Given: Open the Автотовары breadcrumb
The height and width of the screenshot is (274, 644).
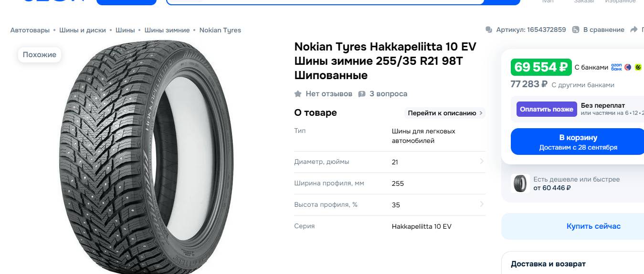Looking at the screenshot, I should (x=30, y=30).
